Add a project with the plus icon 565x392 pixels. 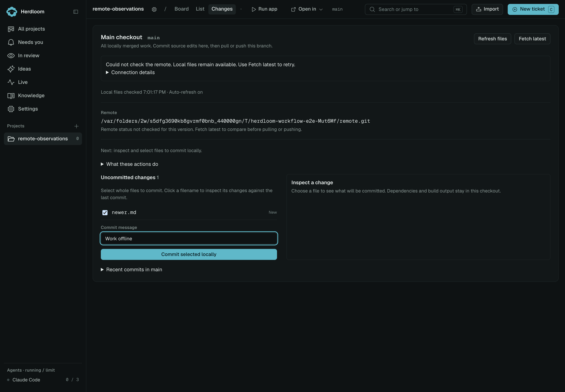[77, 126]
